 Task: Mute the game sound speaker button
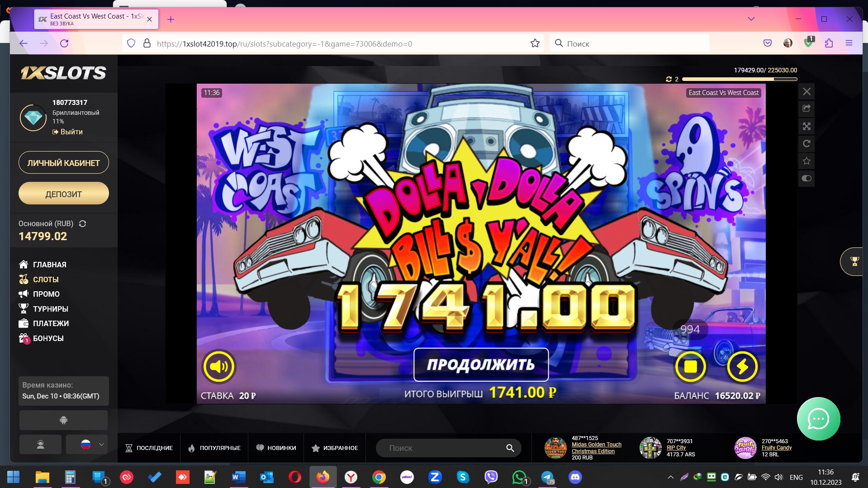coord(219,366)
